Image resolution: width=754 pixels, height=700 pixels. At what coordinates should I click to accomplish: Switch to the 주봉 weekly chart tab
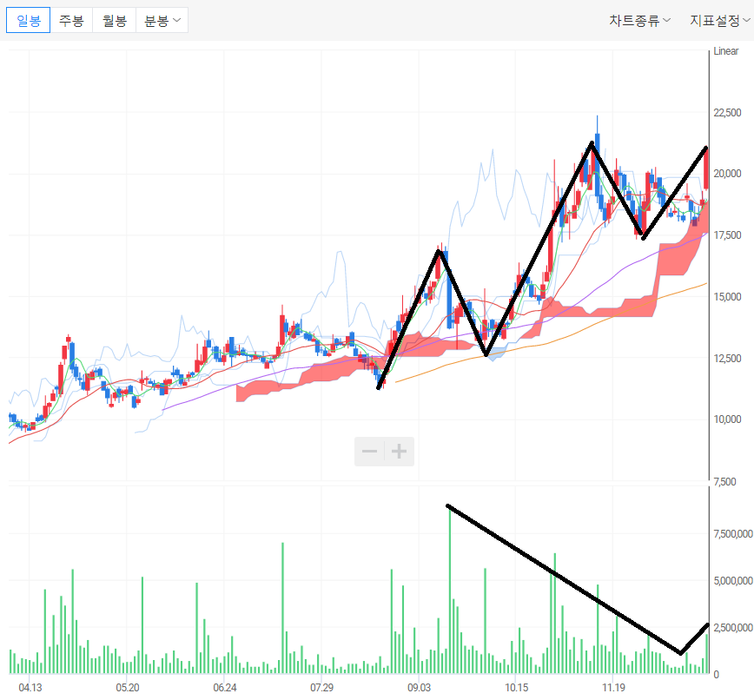coord(71,20)
